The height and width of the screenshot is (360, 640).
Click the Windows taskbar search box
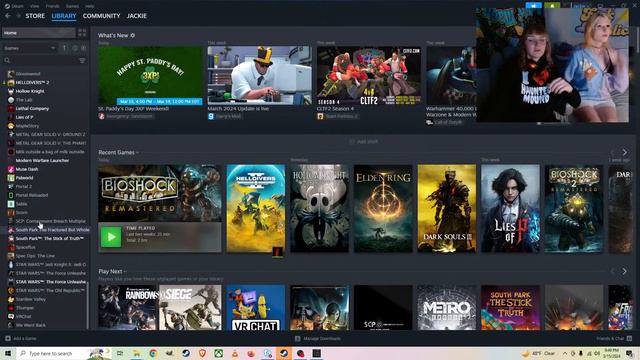click(63, 353)
